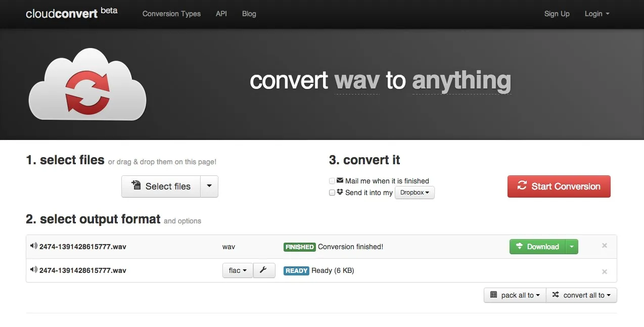Click the "wav" format label in finished row
Screen dimensions: 644x327
pyautogui.click(x=228, y=247)
